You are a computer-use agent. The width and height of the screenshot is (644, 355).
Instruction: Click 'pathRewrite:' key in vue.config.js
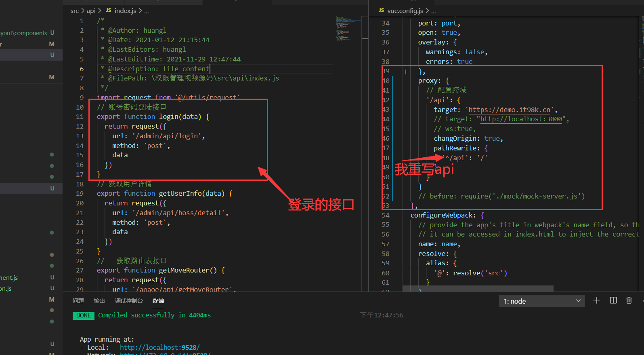click(457, 148)
